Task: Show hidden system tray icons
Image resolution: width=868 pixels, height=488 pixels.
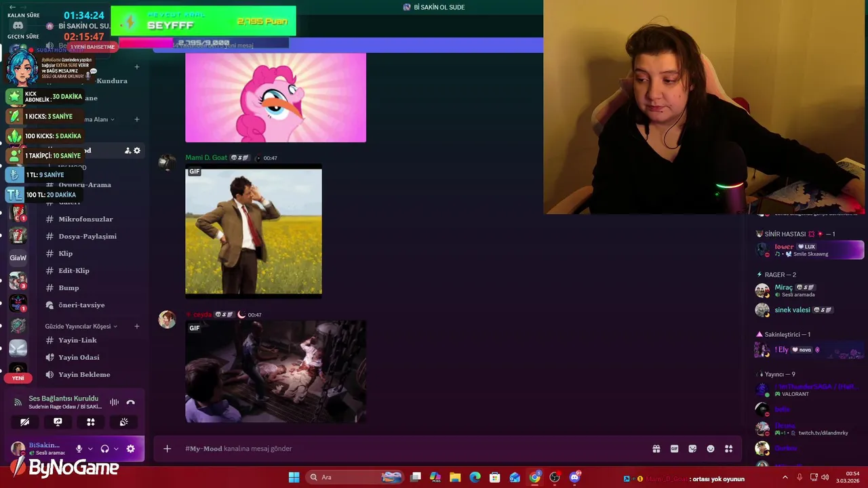Action: (787, 477)
